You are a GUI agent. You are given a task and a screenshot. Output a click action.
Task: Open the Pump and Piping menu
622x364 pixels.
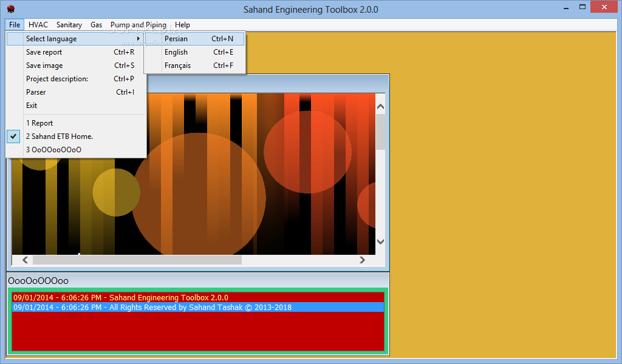tap(138, 24)
